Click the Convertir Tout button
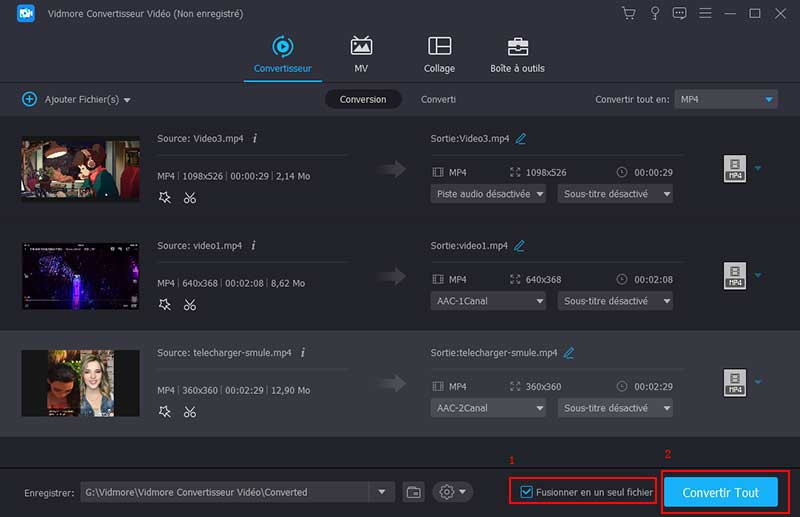 (x=720, y=493)
